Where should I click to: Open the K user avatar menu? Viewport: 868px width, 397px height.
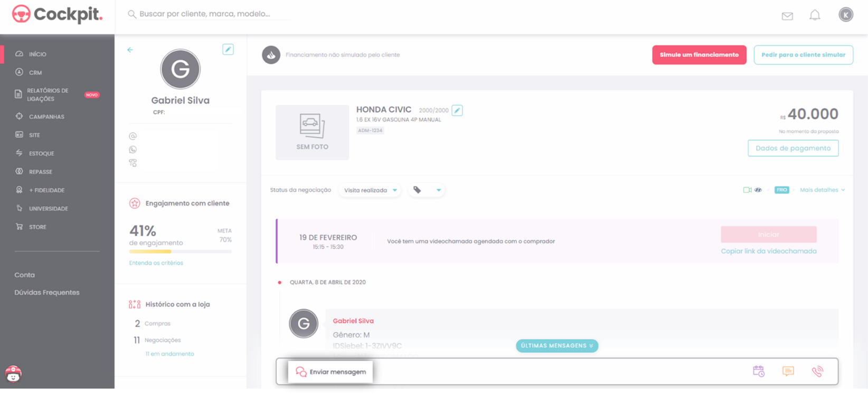[846, 15]
